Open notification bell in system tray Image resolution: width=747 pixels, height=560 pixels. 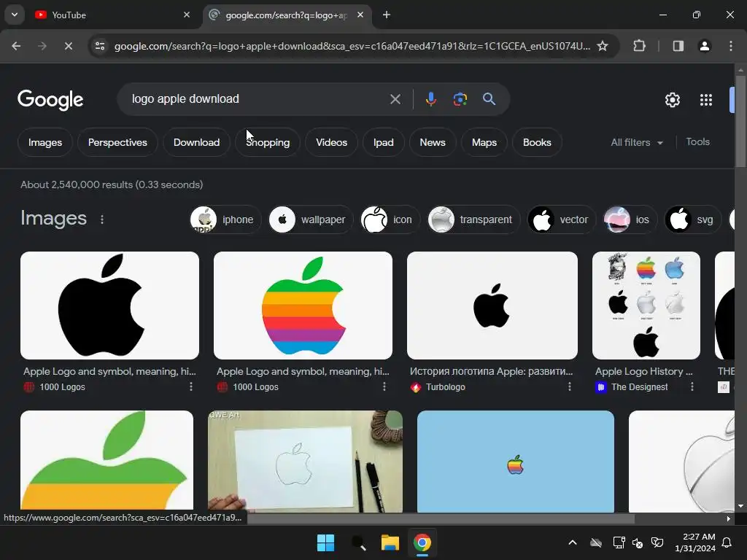(727, 542)
